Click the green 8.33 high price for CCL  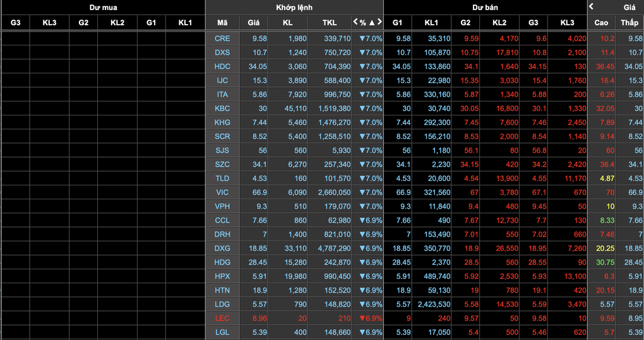(607, 220)
